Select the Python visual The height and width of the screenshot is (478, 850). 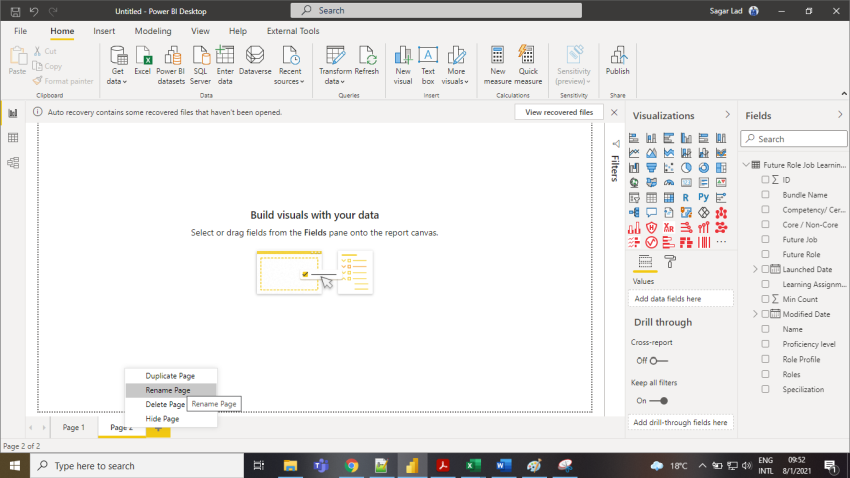point(704,198)
